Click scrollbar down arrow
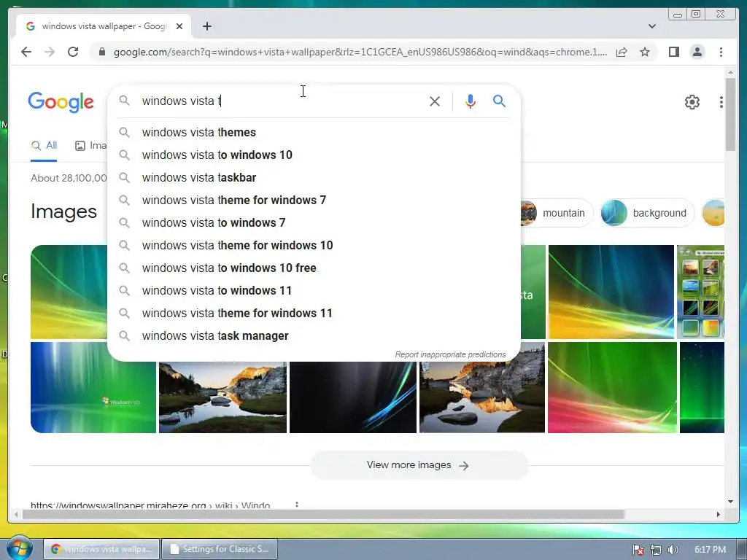The height and width of the screenshot is (560, 747). (730, 502)
